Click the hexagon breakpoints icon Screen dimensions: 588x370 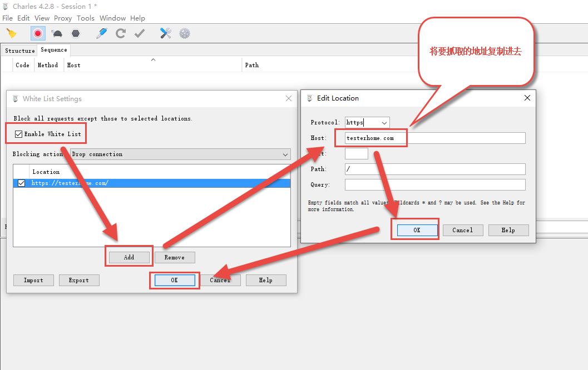tap(76, 33)
